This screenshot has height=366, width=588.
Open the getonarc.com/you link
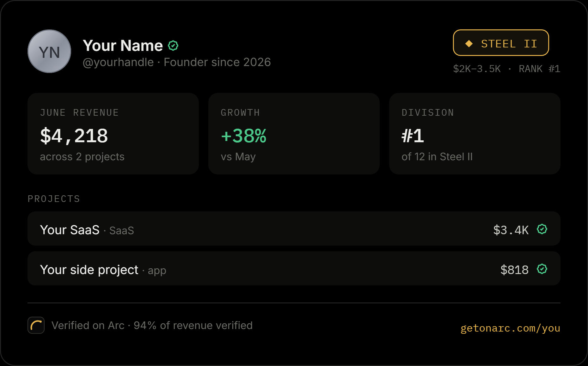pyautogui.click(x=510, y=328)
